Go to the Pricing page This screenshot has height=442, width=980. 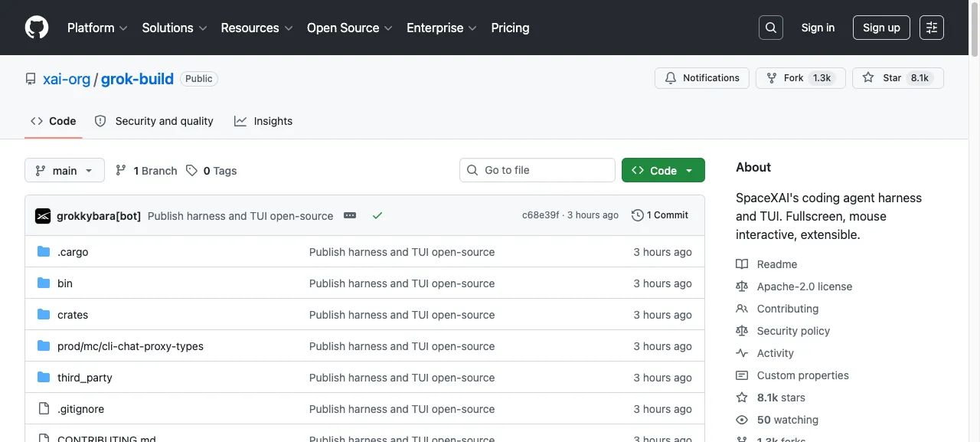pyautogui.click(x=510, y=28)
